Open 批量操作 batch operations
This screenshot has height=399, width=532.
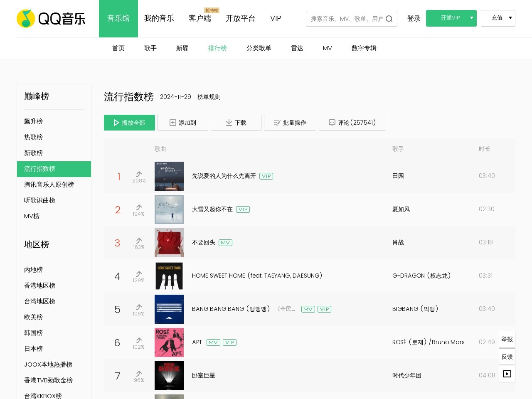coord(290,123)
